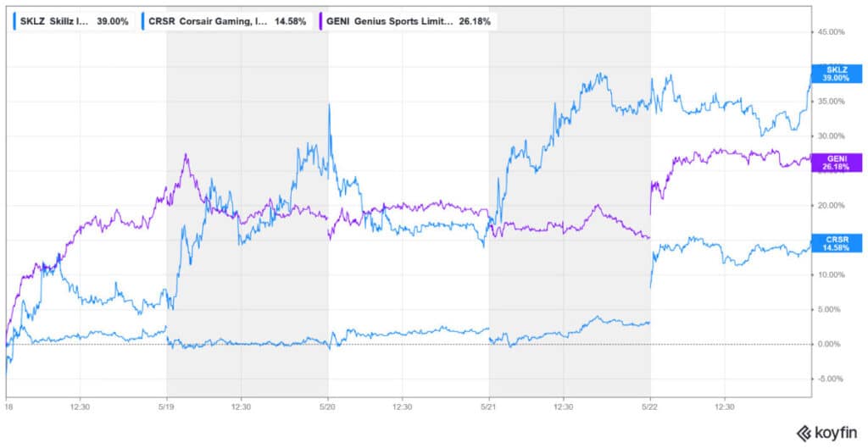Click the CRSR 14.58% price tag on axis

[837, 243]
